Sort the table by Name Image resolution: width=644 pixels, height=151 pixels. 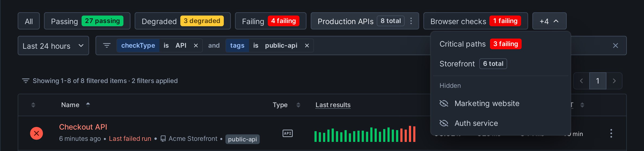pos(76,105)
